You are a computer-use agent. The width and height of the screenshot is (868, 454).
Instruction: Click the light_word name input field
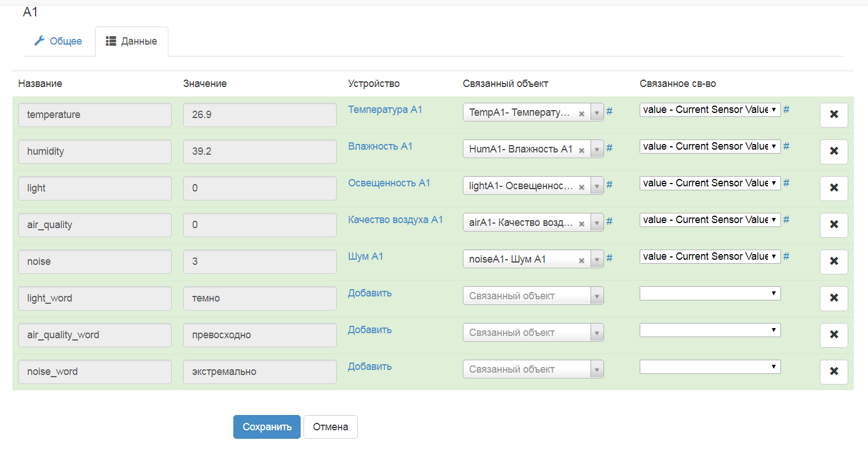94,298
